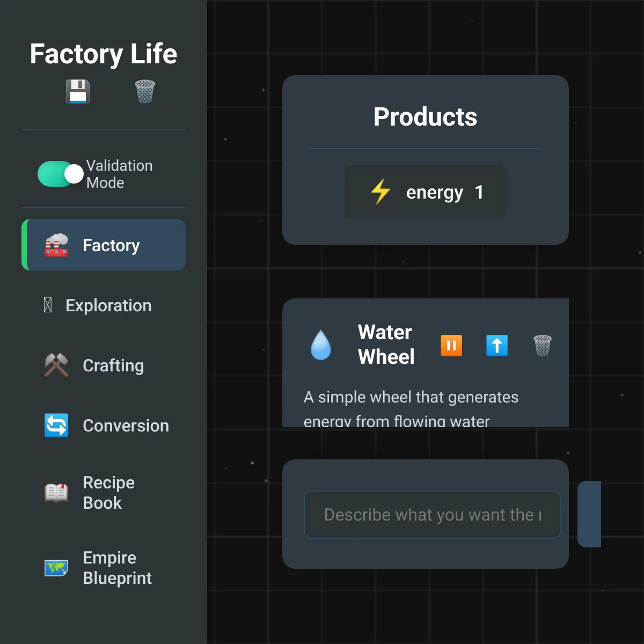Click the description input field

[433, 515]
